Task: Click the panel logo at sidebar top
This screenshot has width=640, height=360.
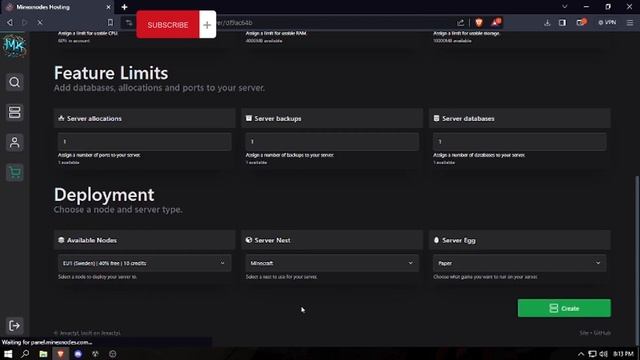Action: 14,46
